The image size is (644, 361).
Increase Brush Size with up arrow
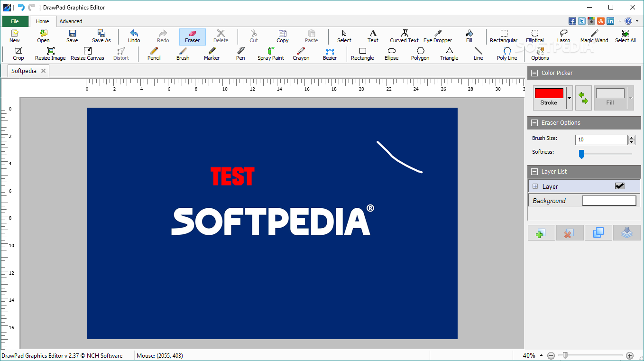631,138
